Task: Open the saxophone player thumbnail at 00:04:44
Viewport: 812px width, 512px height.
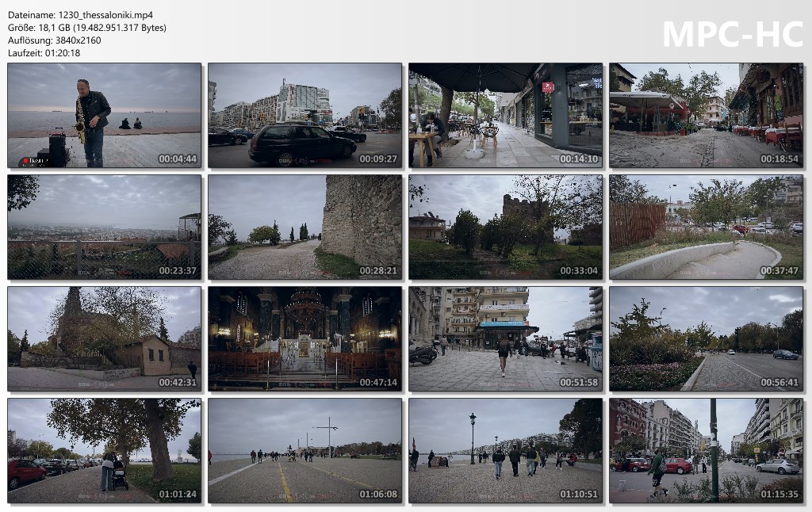Action: 104,116
